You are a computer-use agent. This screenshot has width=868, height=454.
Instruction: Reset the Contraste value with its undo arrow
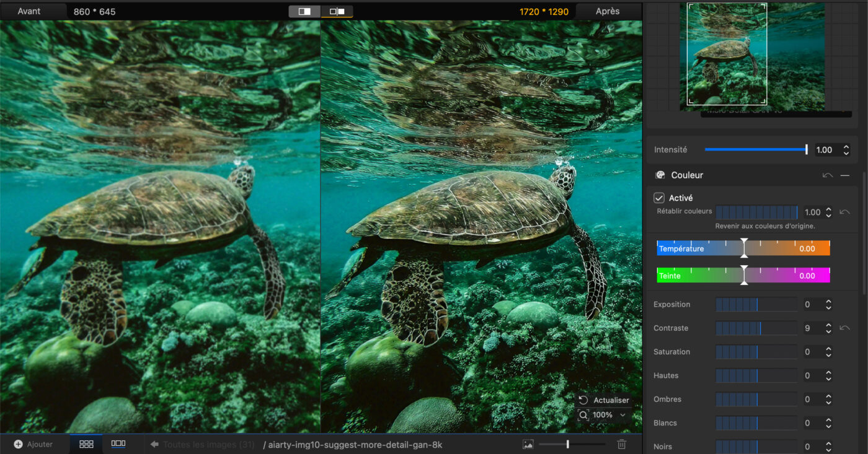844,328
